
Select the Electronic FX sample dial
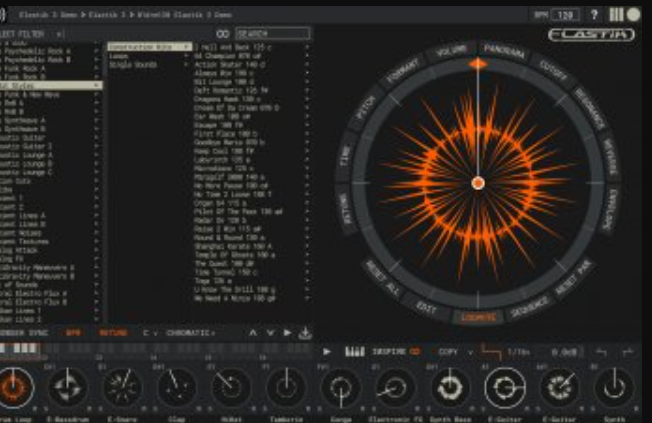click(395, 387)
